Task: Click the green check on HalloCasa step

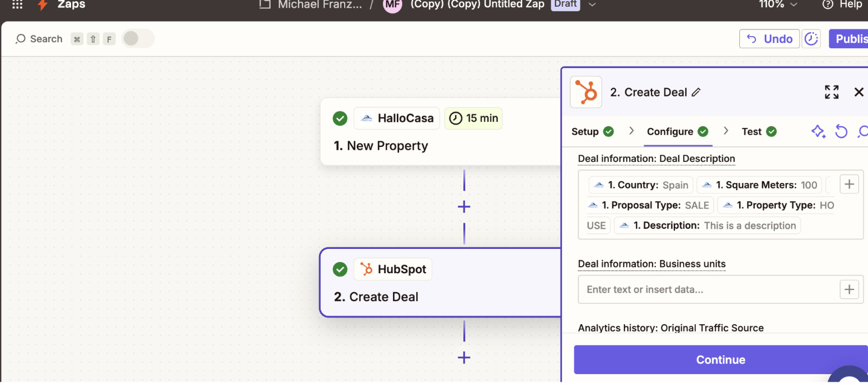Action: pos(340,118)
